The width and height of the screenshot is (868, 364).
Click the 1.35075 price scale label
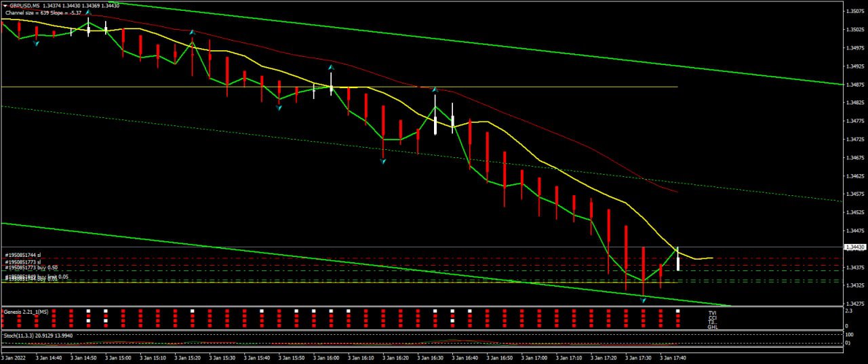pyautogui.click(x=853, y=12)
